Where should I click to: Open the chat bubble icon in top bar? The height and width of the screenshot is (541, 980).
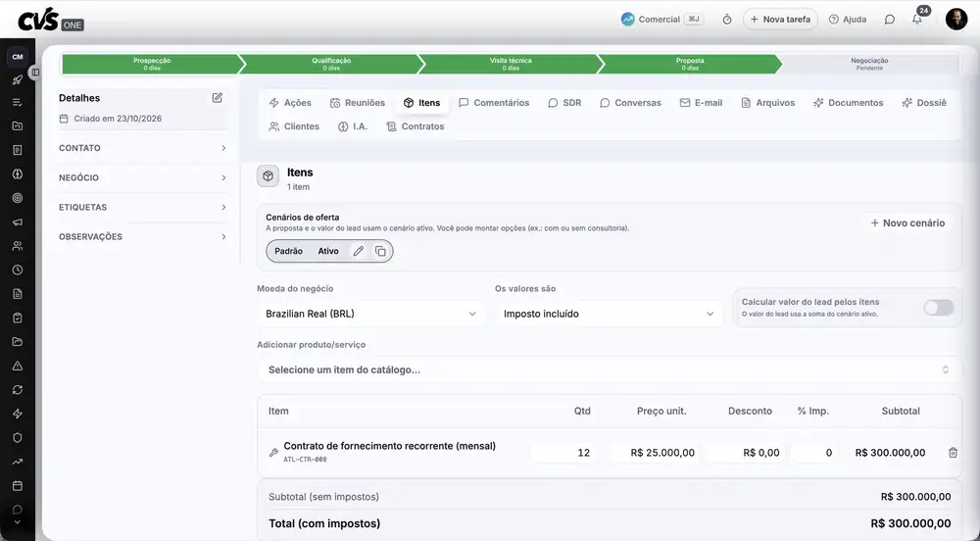pyautogui.click(x=890, y=20)
